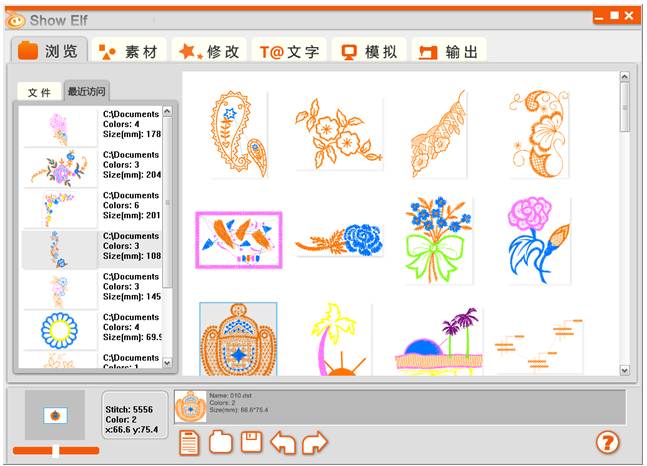This screenshot has height=466, width=647.
Task: Open the 输出 (Output) tab
Action: click(x=449, y=52)
